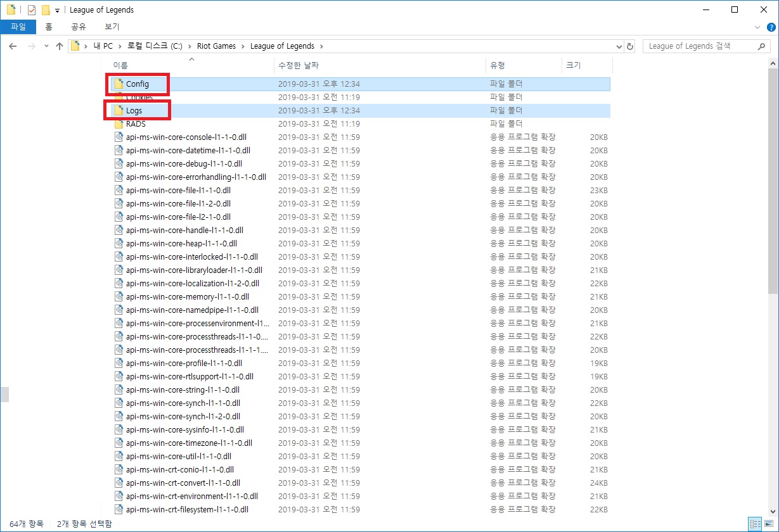Expand the chevron after Riot Games breadcrumb

coord(243,46)
